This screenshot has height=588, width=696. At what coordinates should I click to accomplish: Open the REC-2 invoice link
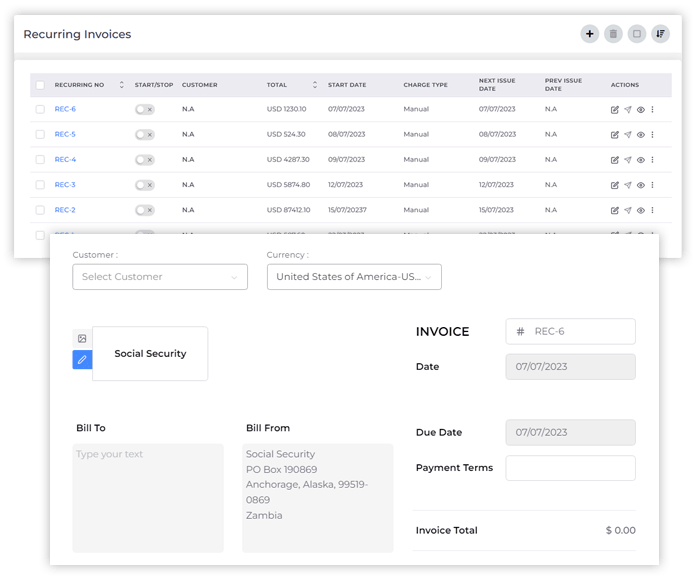click(x=65, y=210)
